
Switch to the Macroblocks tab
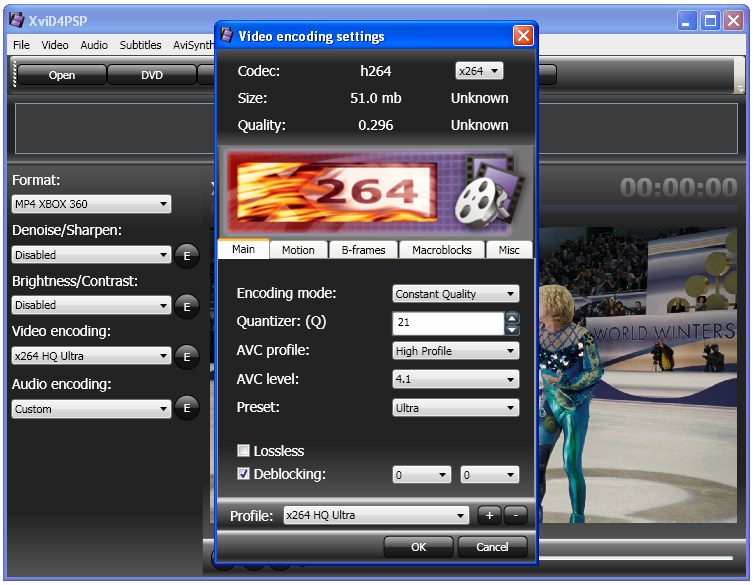[x=442, y=250]
